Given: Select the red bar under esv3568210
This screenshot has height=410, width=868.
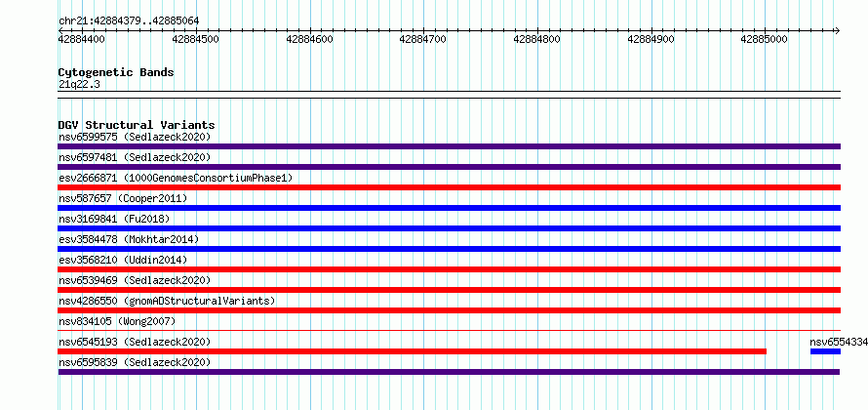Looking at the screenshot, I should tap(449, 269).
